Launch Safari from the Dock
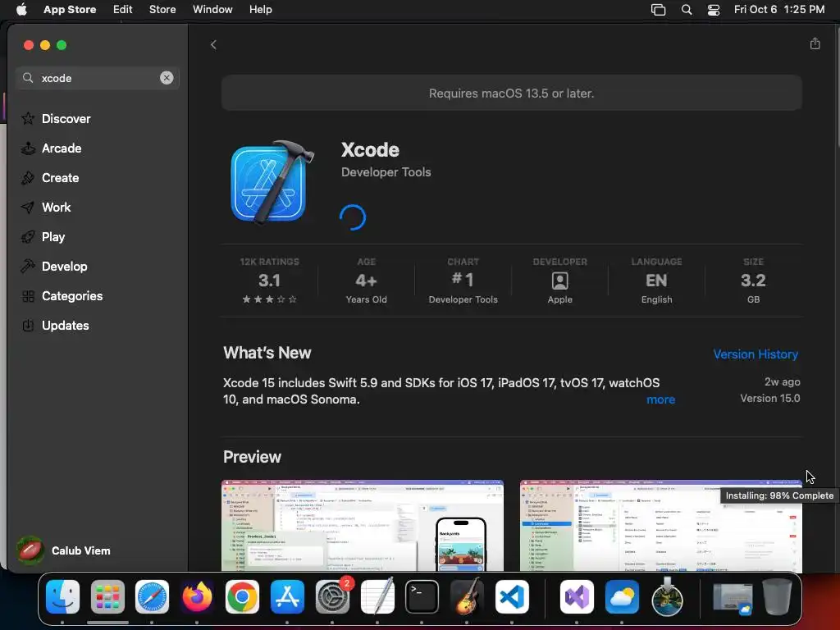Image resolution: width=840 pixels, height=630 pixels. point(152,597)
